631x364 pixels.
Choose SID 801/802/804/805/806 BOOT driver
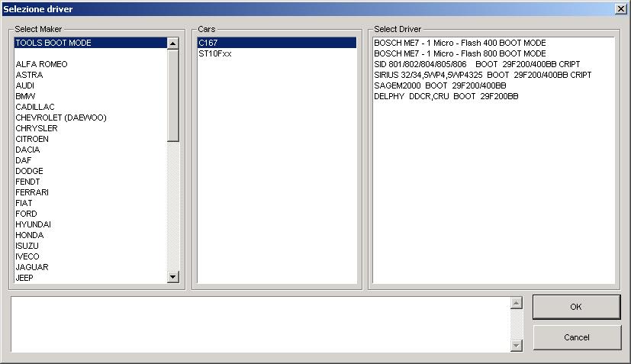[494, 64]
